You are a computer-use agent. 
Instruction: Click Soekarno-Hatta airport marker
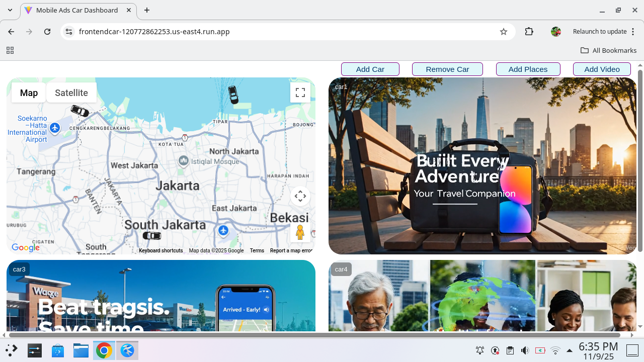pyautogui.click(x=55, y=128)
